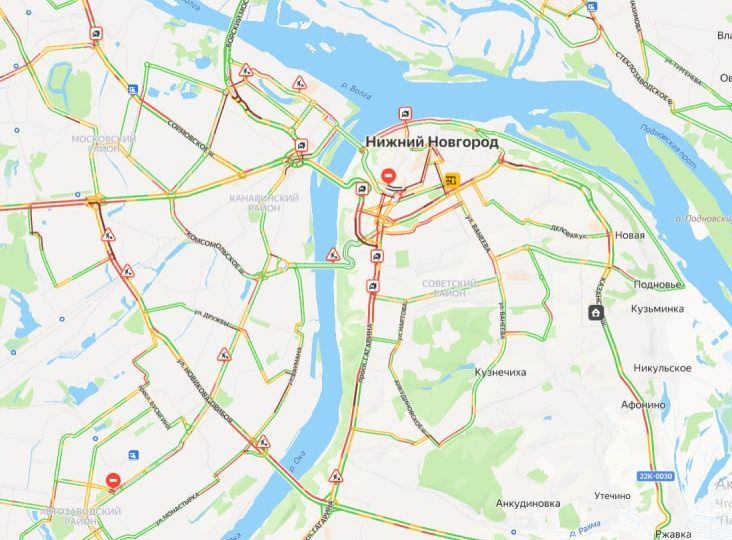Viewport: 732px width, 540px height.
Task: Click the Нижний Новгород city label
Action: click(x=432, y=142)
